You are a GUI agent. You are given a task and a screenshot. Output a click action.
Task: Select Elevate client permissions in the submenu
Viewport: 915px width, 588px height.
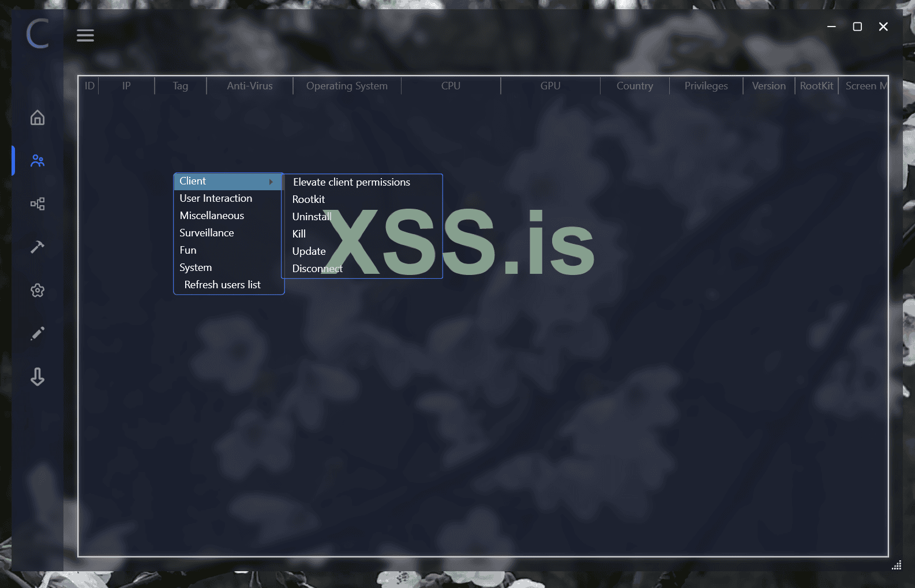(362, 182)
